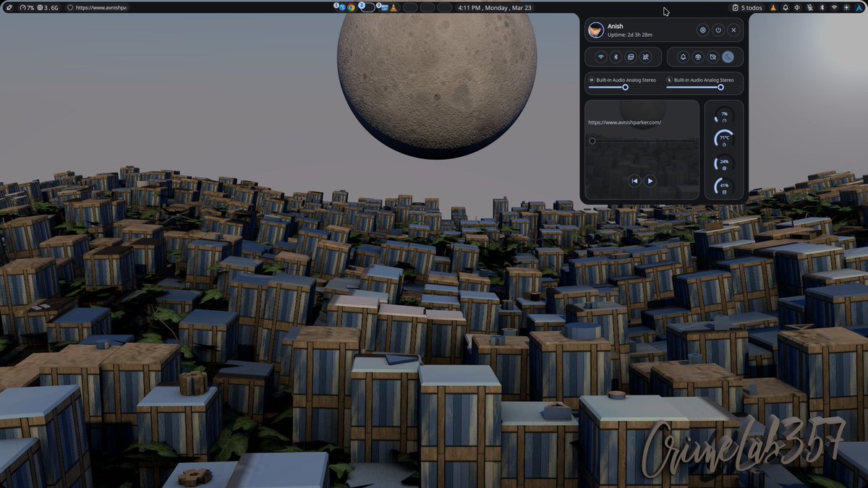868x488 pixels.
Task: Click the Wi-Fi icon in top bar
Action: pos(834,7)
